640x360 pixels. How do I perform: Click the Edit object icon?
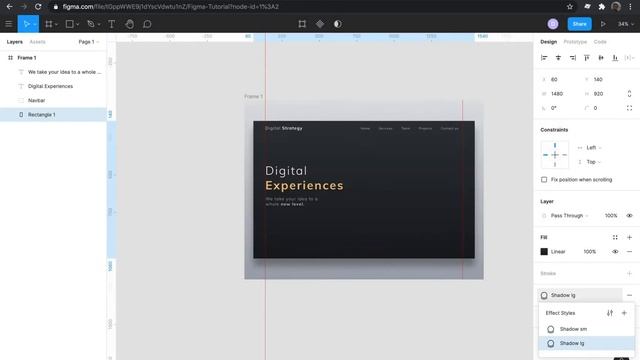click(x=302, y=24)
